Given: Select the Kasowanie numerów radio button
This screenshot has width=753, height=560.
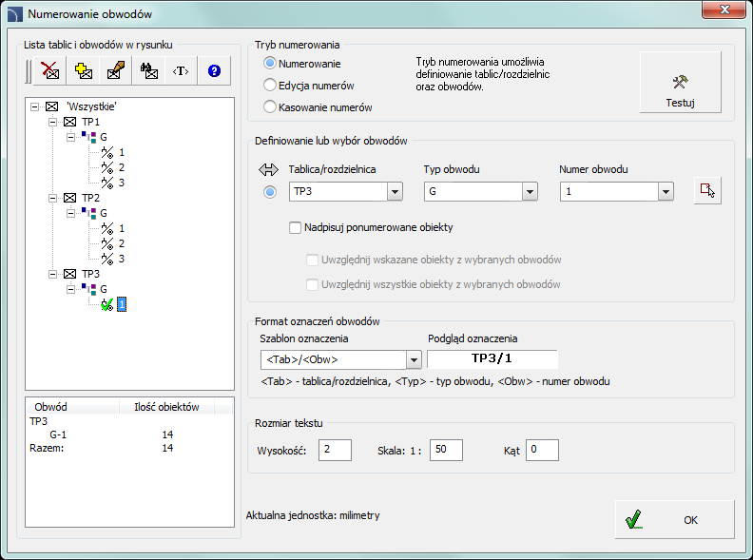Looking at the screenshot, I should coord(270,106).
